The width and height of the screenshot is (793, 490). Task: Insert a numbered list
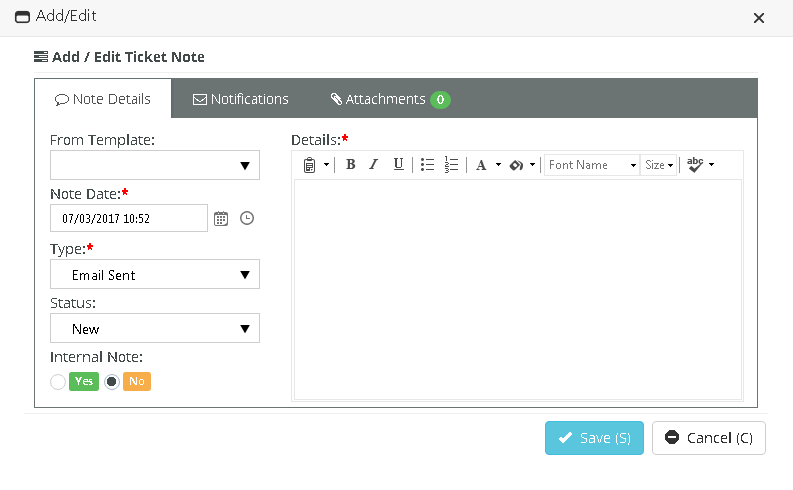(x=451, y=165)
